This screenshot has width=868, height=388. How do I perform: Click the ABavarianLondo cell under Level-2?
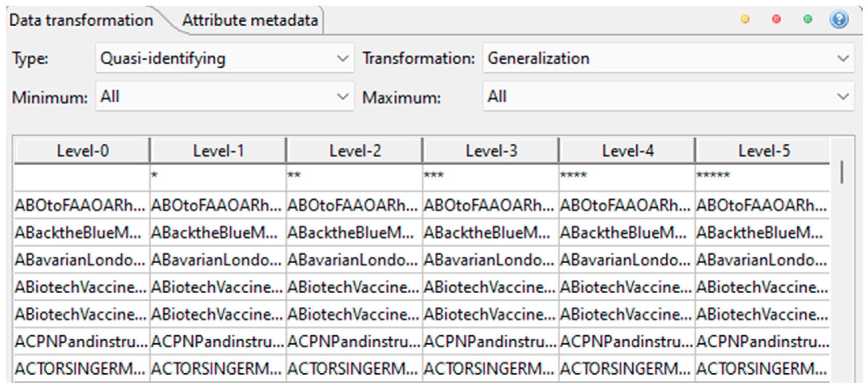(353, 260)
